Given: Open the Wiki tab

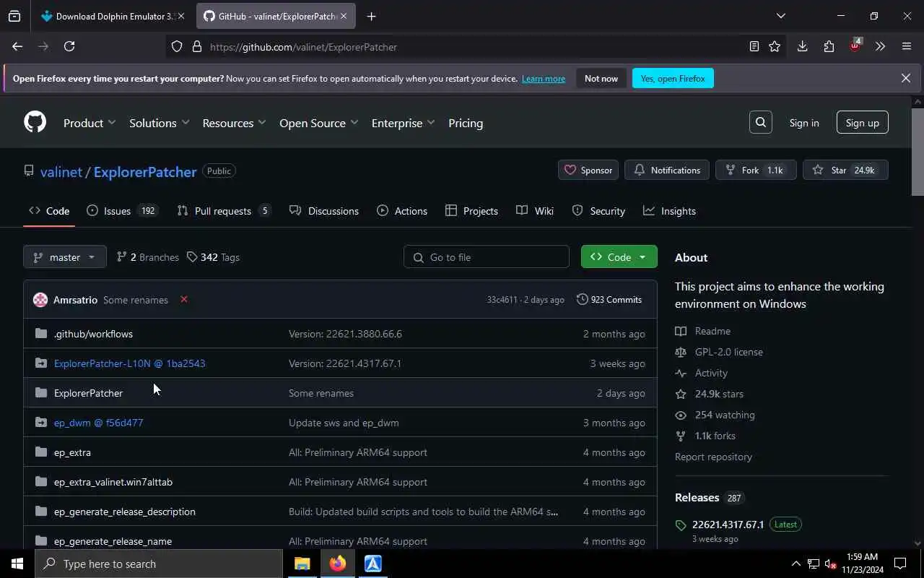Looking at the screenshot, I should [535, 211].
